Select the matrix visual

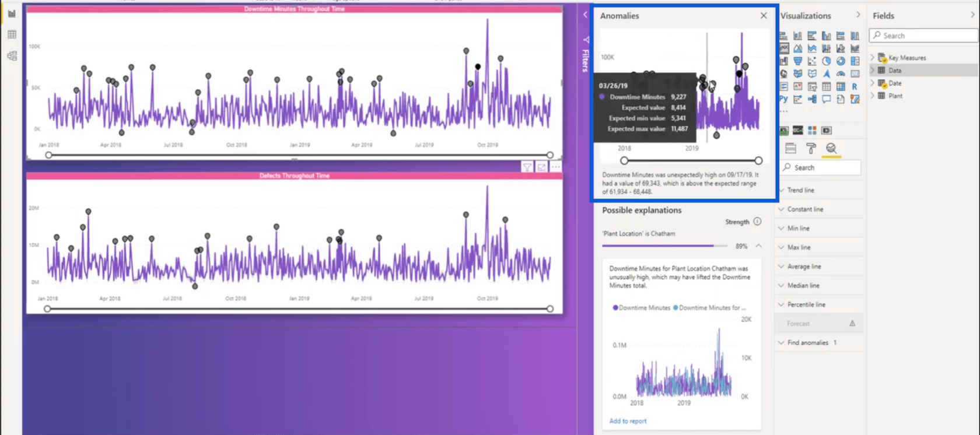click(841, 86)
